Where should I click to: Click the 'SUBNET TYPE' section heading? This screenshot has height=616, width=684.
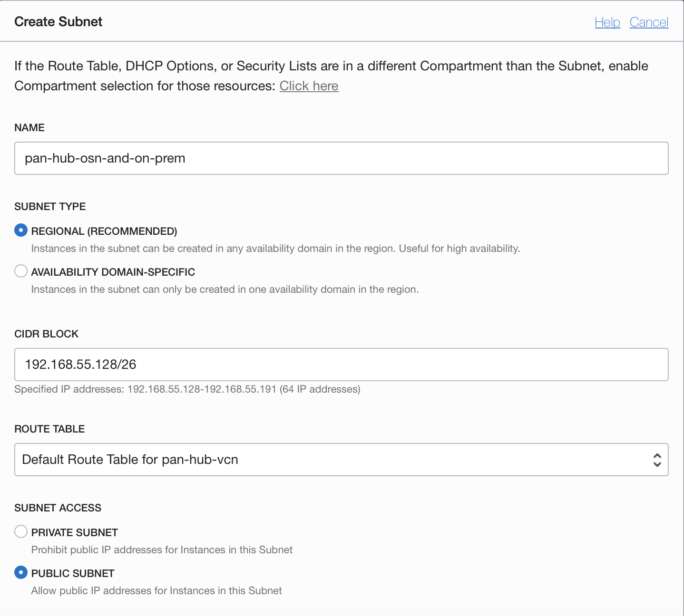click(50, 206)
